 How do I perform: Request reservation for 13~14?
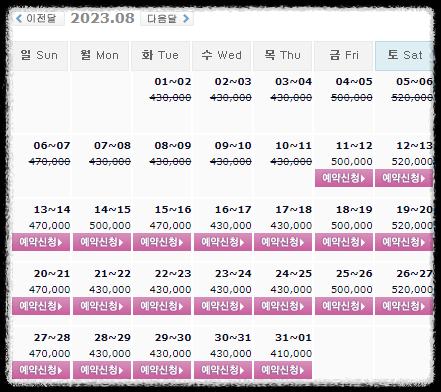41,242
